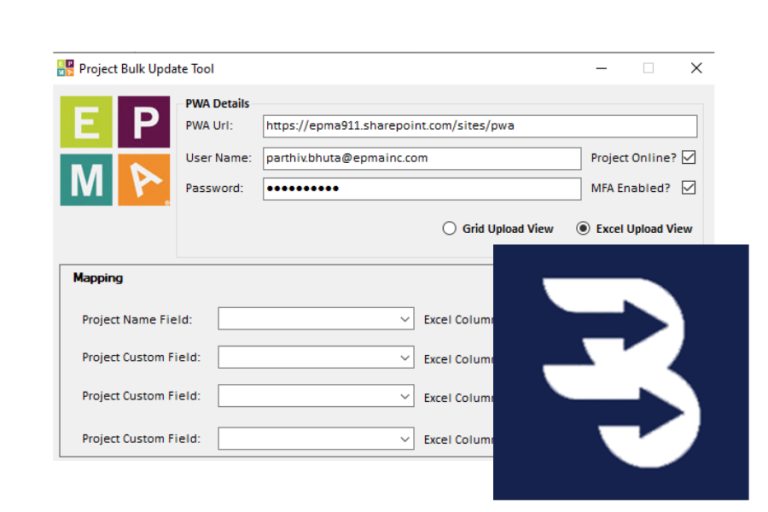Minimize the Project Bulk Update Tool window
The height and width of the screenshot is (512, 768).
[601, 68]
